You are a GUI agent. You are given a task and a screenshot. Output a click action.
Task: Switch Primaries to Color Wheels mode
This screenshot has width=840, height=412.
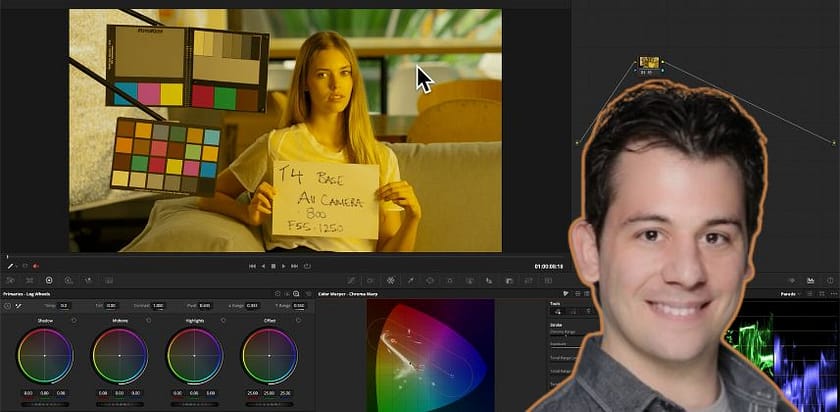pos(278,294)
